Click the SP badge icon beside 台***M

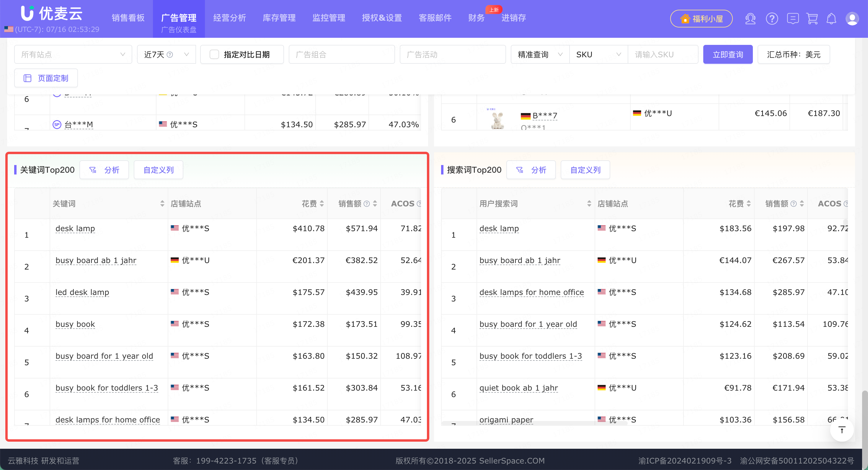click(57, 125)
